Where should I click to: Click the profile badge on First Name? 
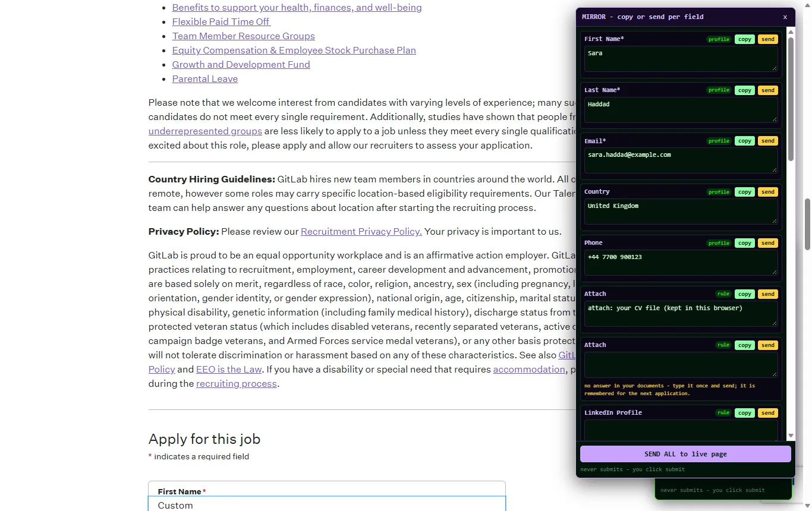[x=719, y=39]
